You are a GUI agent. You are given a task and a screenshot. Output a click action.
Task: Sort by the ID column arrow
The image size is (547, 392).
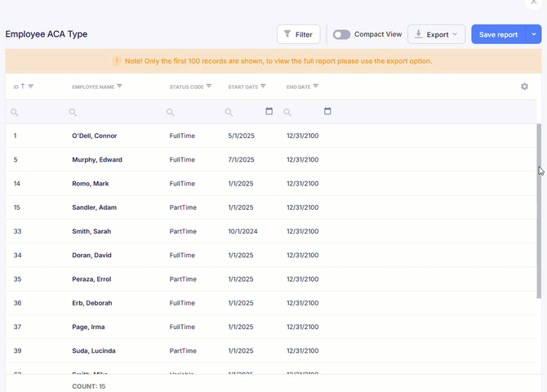click(23, 87)
